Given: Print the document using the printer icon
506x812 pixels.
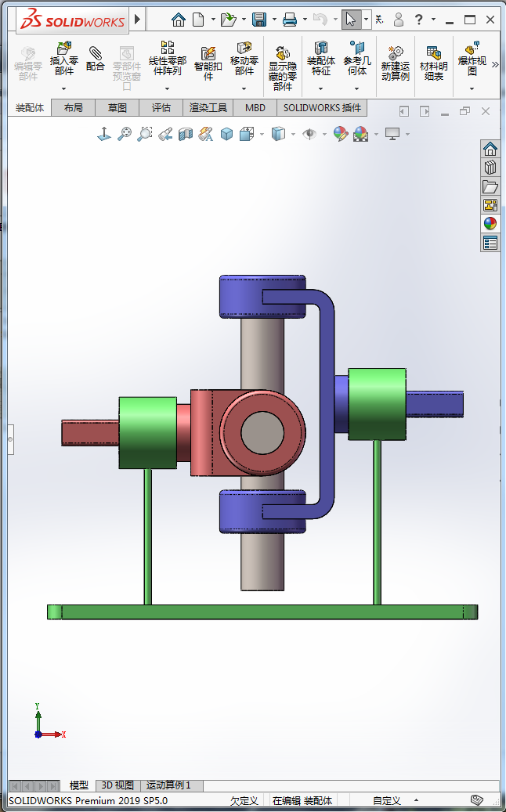Looking at the screenshot, I should click(290, 20).
